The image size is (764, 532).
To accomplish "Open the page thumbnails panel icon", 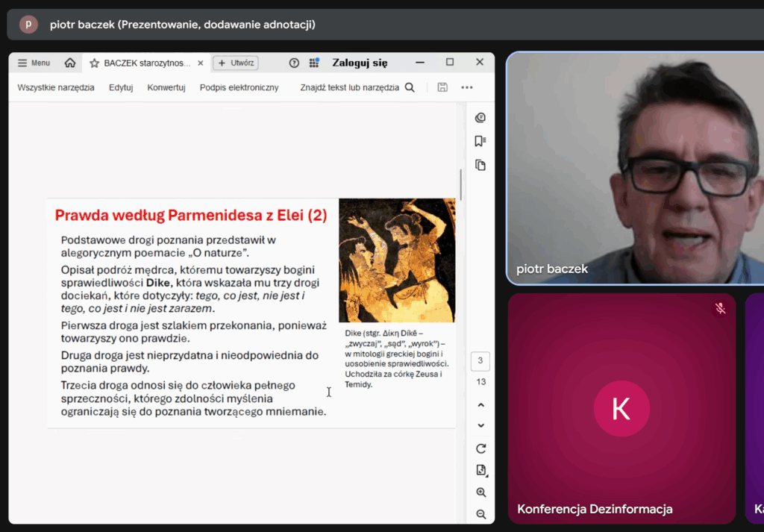I will click(x=480, y=165).
